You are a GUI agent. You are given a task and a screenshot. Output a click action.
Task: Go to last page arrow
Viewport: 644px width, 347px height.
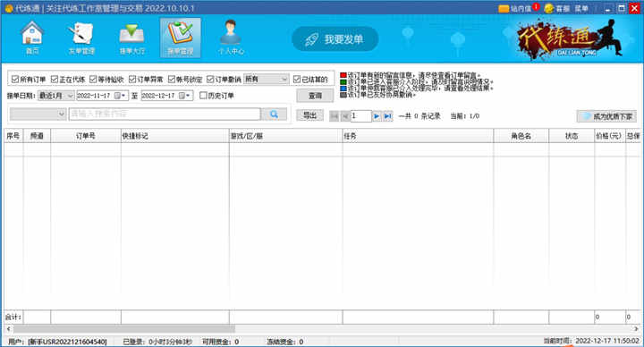(387, 116)
